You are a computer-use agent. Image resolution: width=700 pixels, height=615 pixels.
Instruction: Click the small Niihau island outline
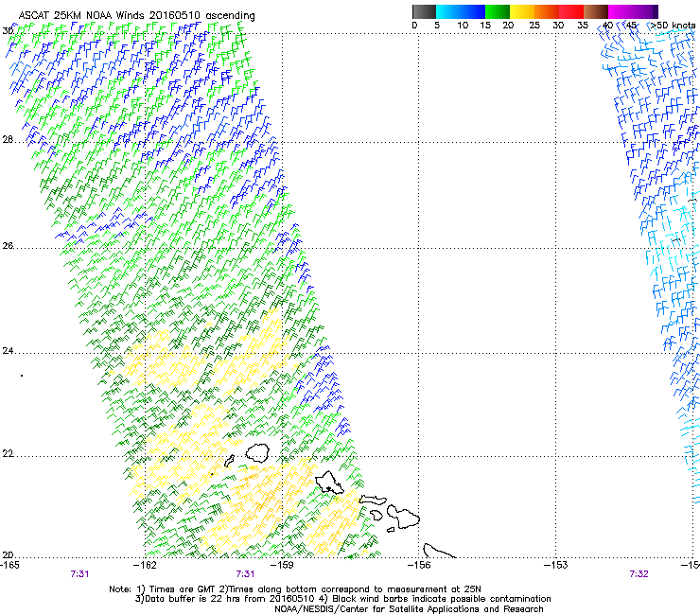tap(230, 461)
